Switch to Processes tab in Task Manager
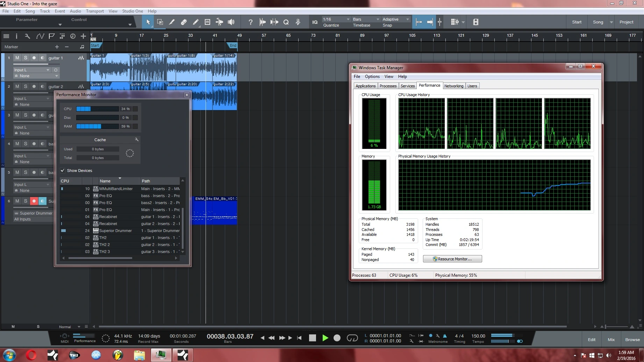Viewport: 644px width, 362px height. 388,86
